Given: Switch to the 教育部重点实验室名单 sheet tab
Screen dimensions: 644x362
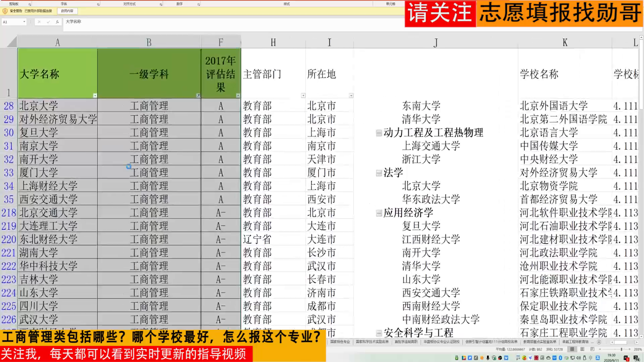Looking at the screenshot, I should (x=539, y=342).
